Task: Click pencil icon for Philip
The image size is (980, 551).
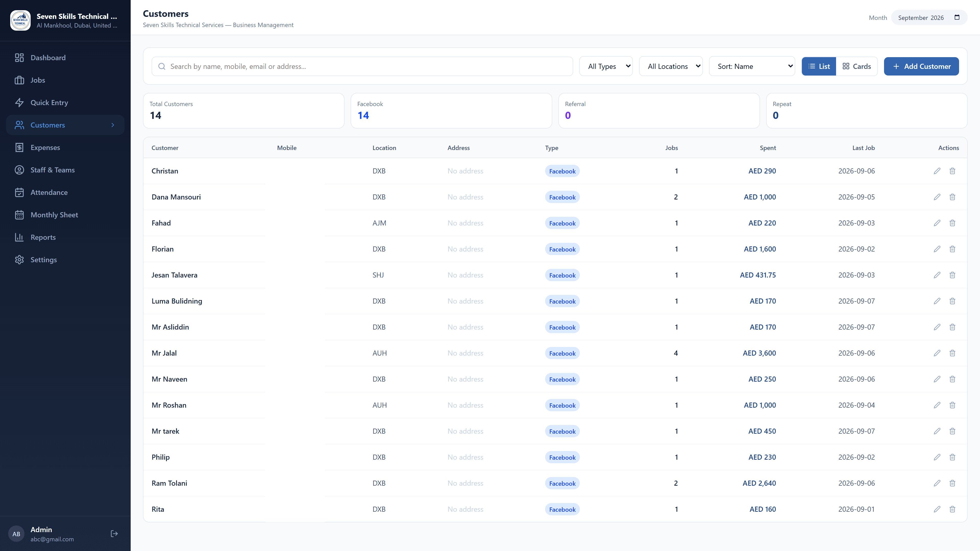Action: click(937, 457)
